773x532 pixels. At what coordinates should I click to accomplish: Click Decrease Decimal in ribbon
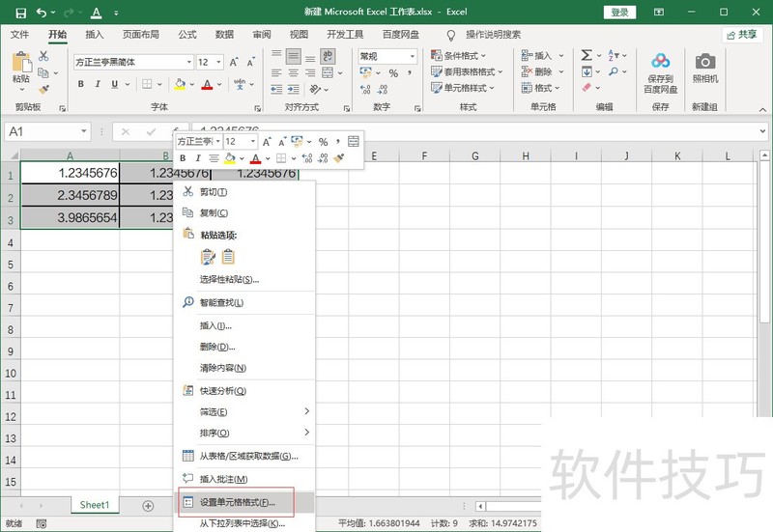(x=382, y=89)
